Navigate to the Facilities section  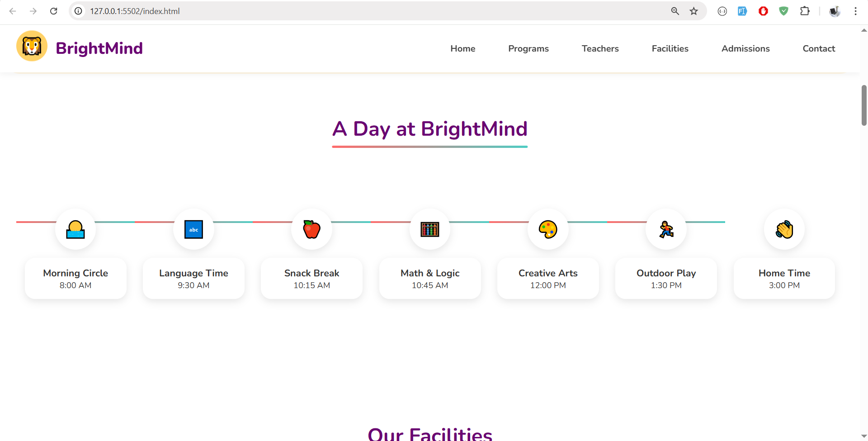point(670,48)
